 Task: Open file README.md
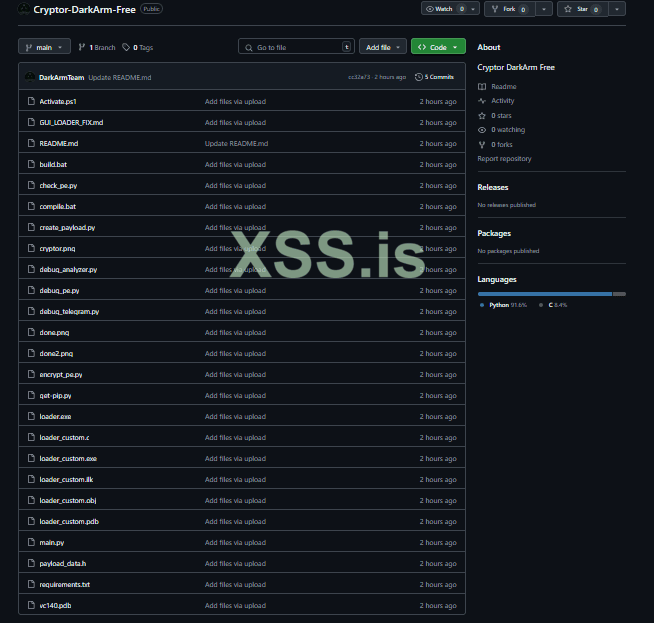click(59, 143)
